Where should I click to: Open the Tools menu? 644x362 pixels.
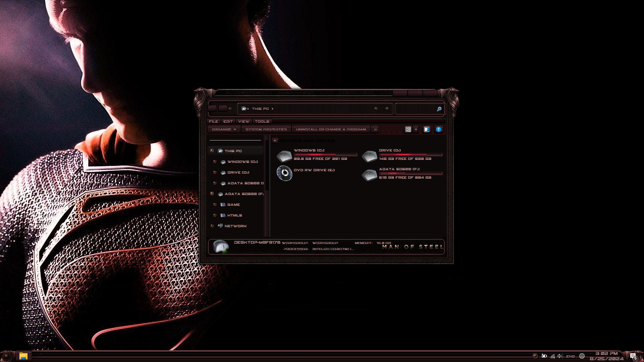pos(262,121)
